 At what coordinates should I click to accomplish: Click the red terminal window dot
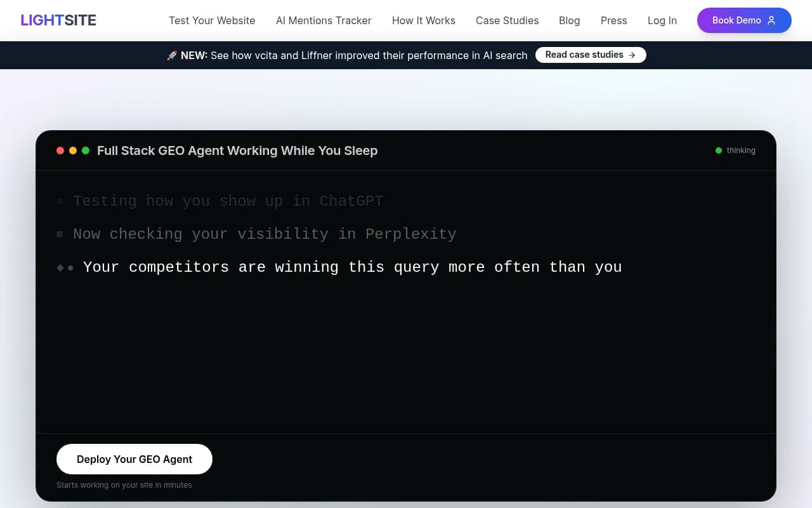tap(60, 150)
